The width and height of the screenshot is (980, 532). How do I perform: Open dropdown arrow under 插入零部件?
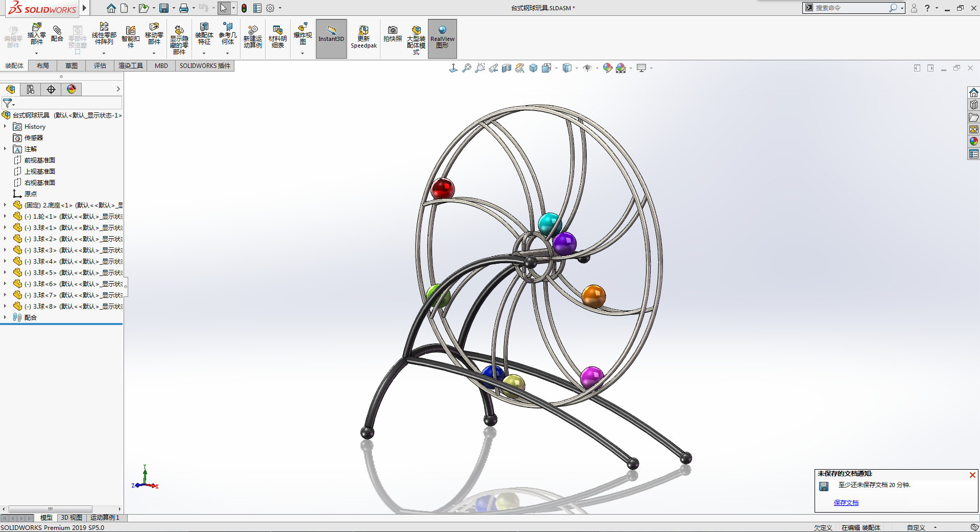pyautogui.click(x=36, y=53)
